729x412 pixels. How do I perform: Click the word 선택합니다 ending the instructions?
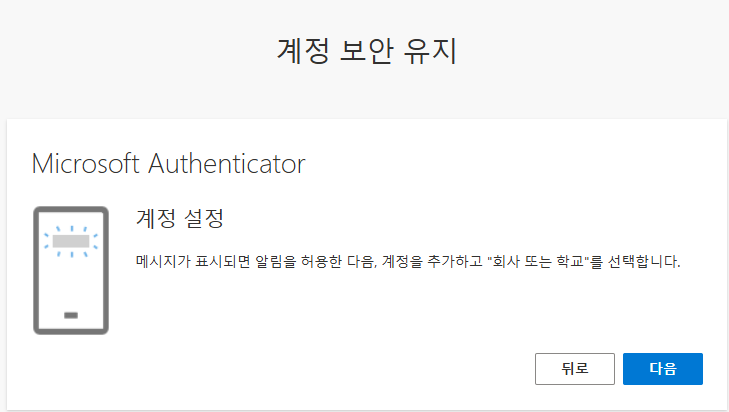point(640,262)
